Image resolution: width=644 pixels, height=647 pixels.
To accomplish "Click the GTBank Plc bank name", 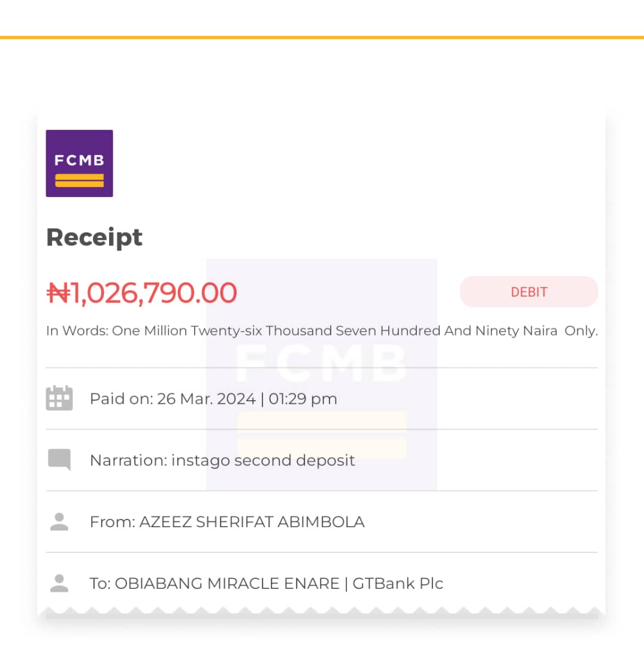I will [398, 583].
